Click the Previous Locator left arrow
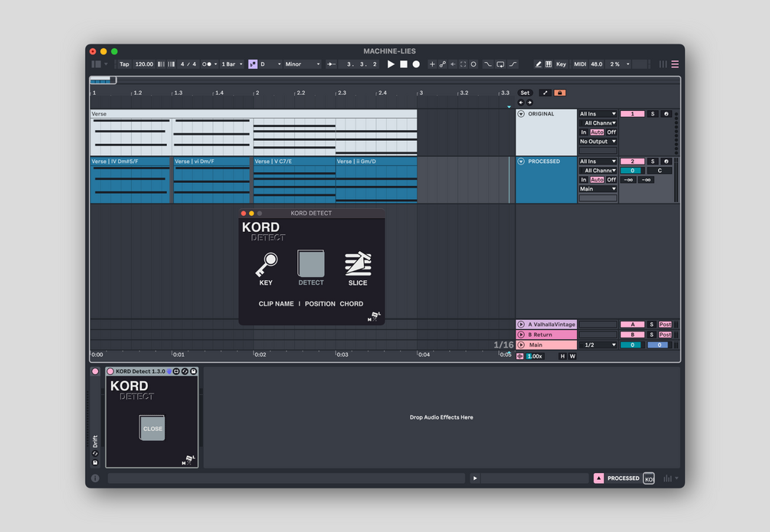 (521, 103)
